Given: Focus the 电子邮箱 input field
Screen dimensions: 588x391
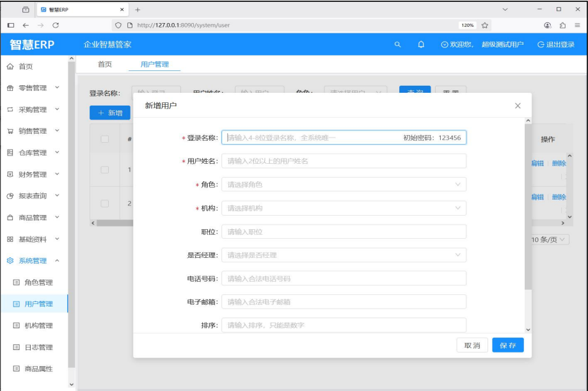Looking at the screenshot, I should pos(344,302).
